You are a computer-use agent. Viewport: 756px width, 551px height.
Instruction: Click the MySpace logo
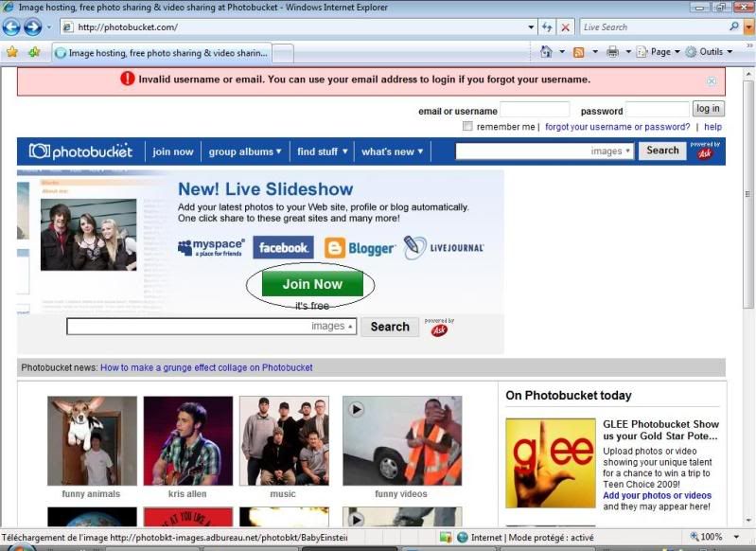[211, 247]
